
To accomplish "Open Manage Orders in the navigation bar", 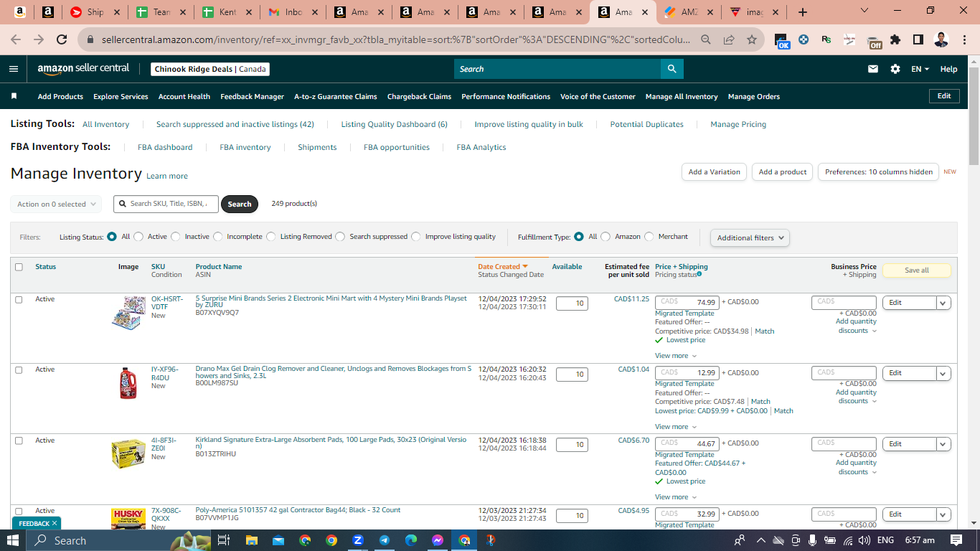I will (x=753, y=96).
